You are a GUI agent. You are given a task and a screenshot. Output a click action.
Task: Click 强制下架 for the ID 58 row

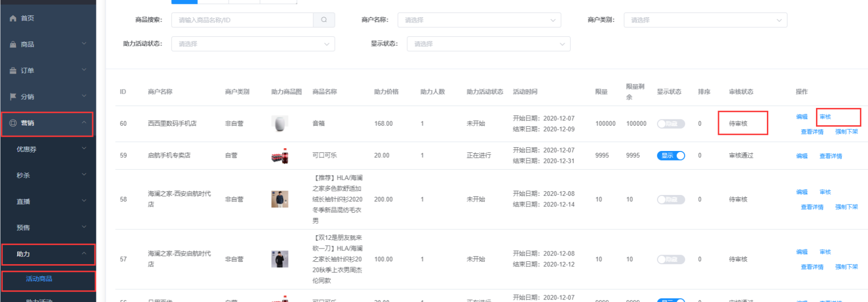[x=847, y=207]
